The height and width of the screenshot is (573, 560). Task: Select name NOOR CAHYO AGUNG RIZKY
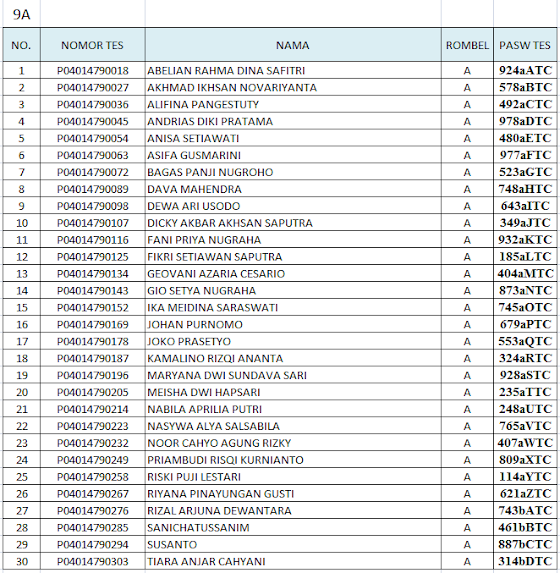pyautogui.click(x=219, y=443)
